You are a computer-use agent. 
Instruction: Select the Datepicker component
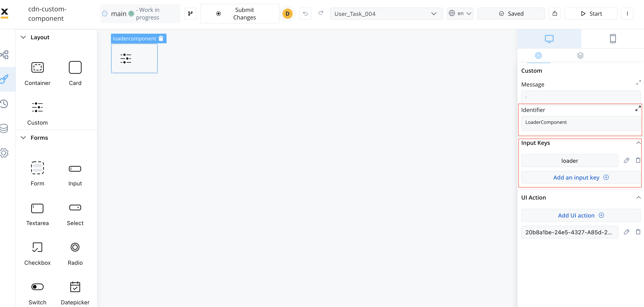75,293
